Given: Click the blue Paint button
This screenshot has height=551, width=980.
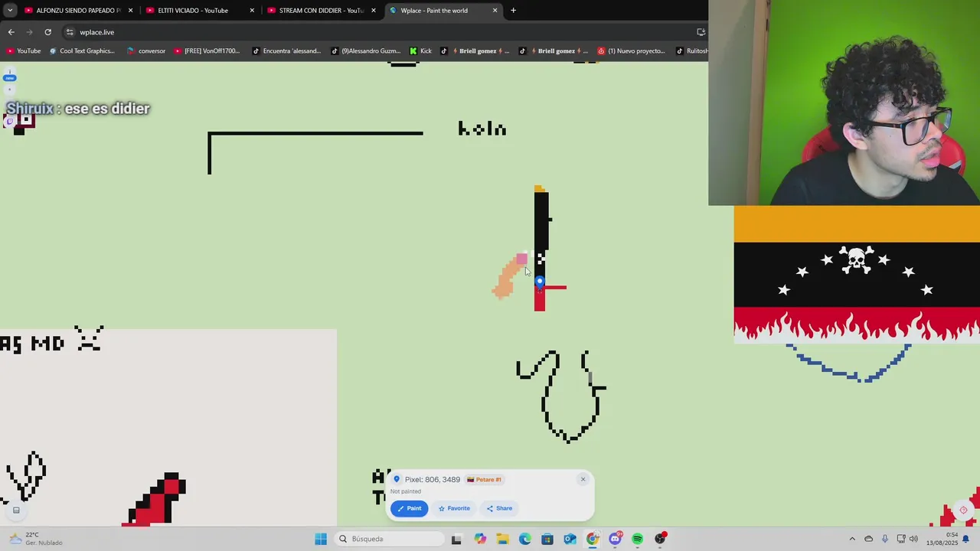Looking at the screenshot, I should [x=409, y=508].
